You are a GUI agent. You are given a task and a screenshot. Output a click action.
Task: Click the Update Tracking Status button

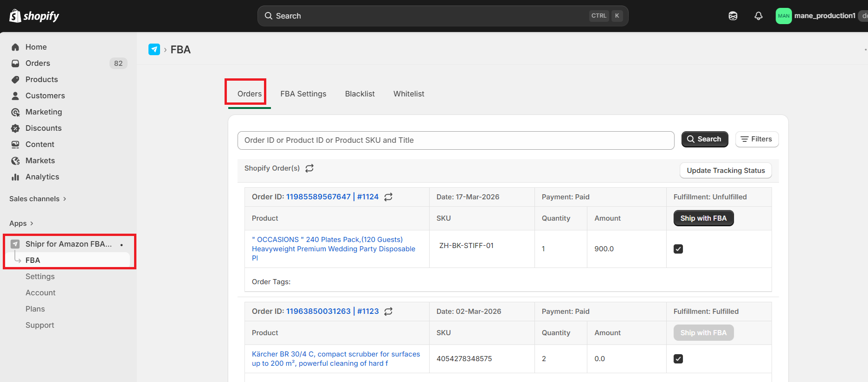pyautogui.click(x=726, y=171)
